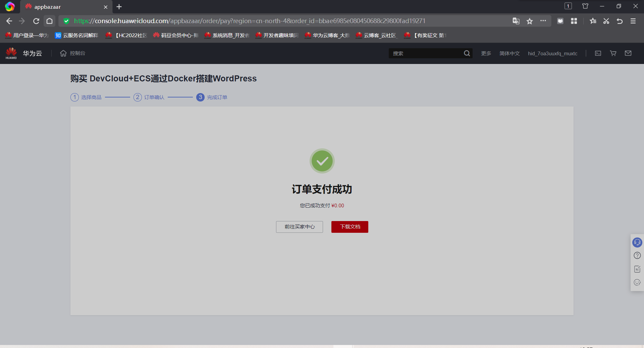Image resolution: width=644 pixels, height=348 pixels.
Task: Open the page translate tool
Action: [516, 21]
